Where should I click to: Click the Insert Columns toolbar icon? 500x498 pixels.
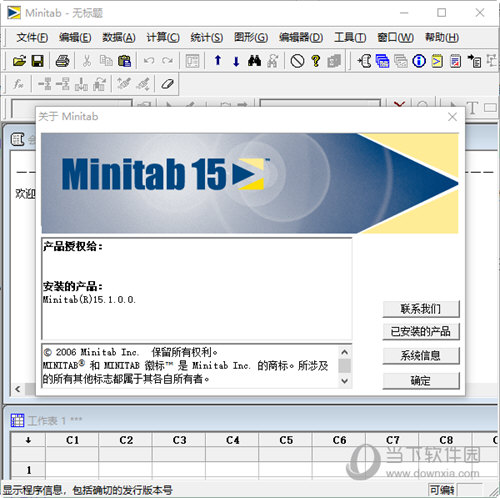coord(81,84)
